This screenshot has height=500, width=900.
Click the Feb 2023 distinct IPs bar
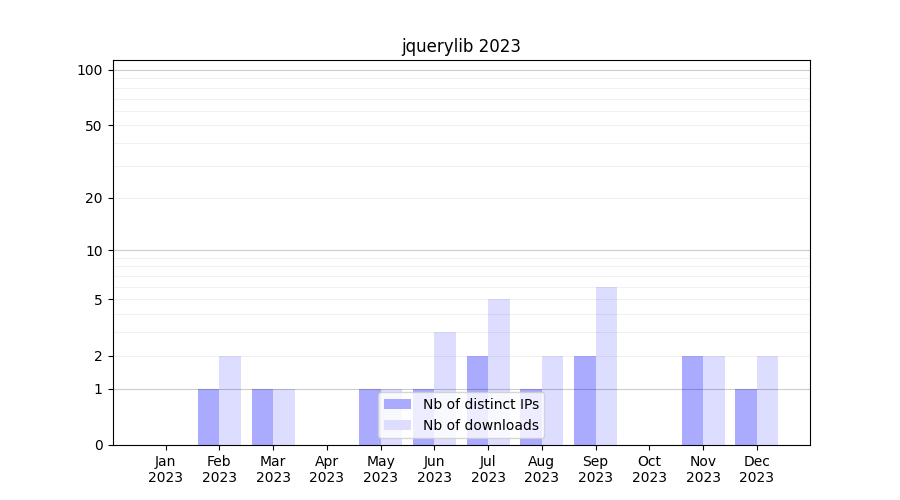(x=208, y=416)
